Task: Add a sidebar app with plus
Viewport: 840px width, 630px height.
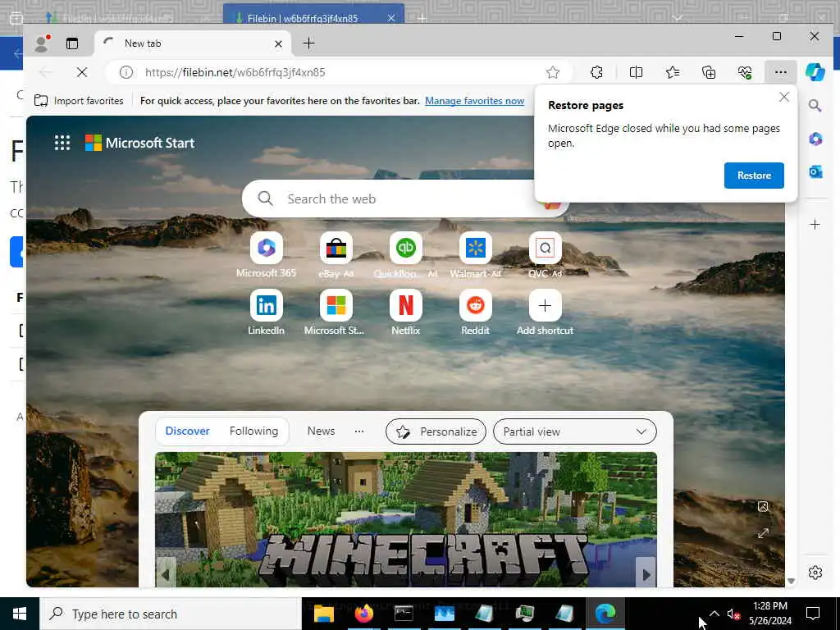Action: 815,225
